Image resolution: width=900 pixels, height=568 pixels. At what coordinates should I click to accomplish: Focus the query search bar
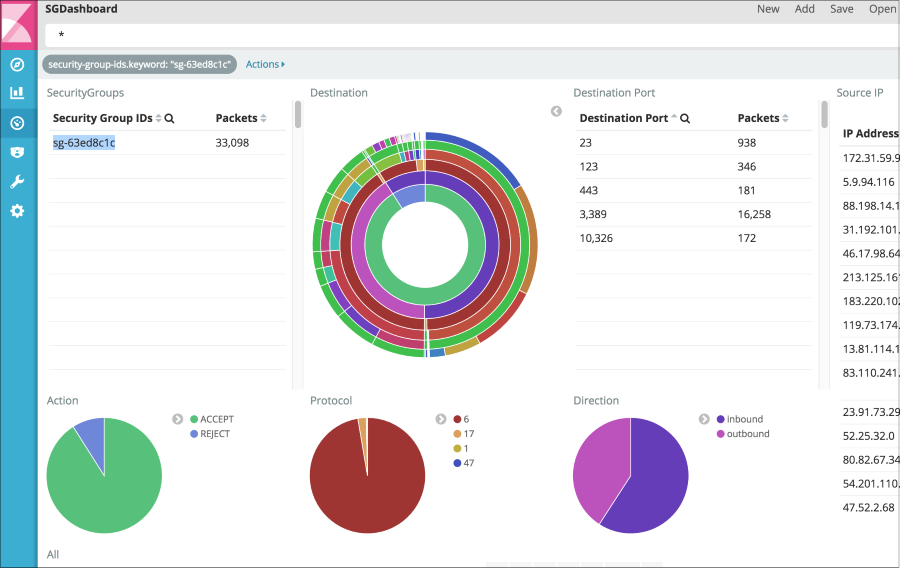pos(472,35)
